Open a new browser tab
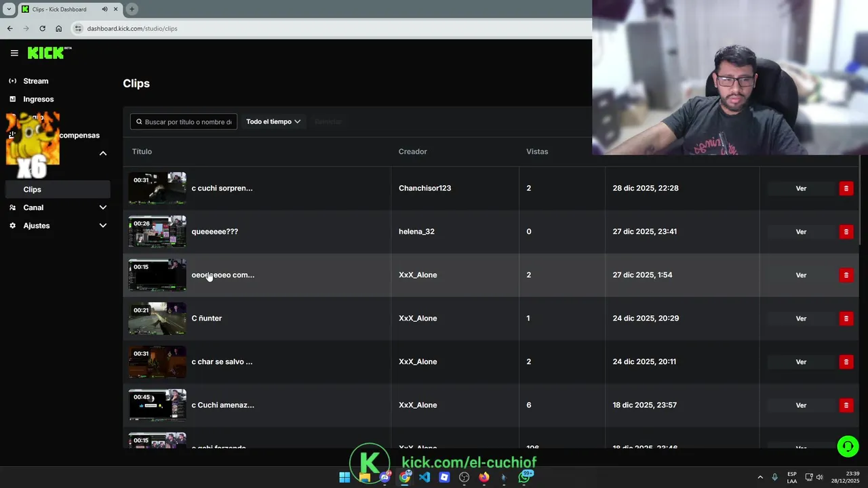868x488 pixels. (x=132, y=9)
